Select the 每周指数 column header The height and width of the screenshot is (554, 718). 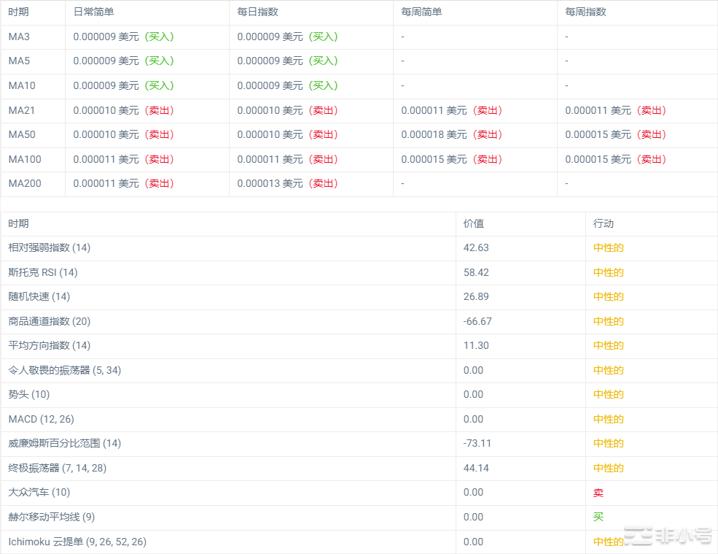click(585, 12)
